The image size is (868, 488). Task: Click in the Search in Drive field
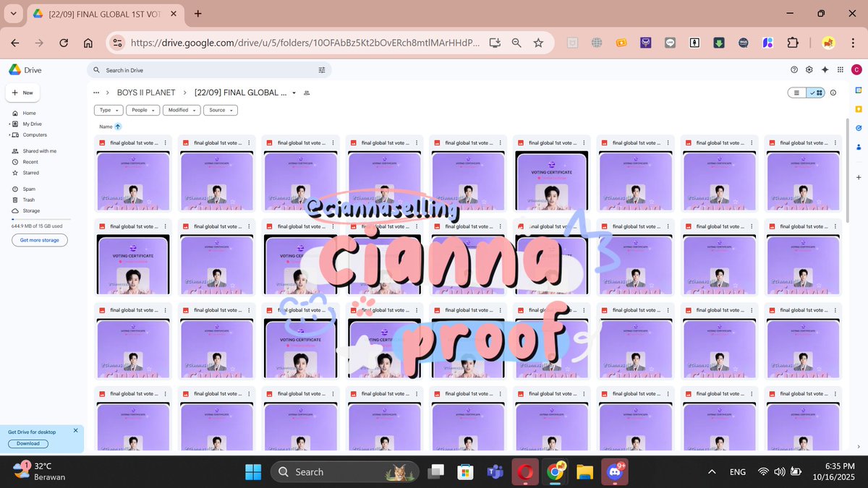pos(210,70)
